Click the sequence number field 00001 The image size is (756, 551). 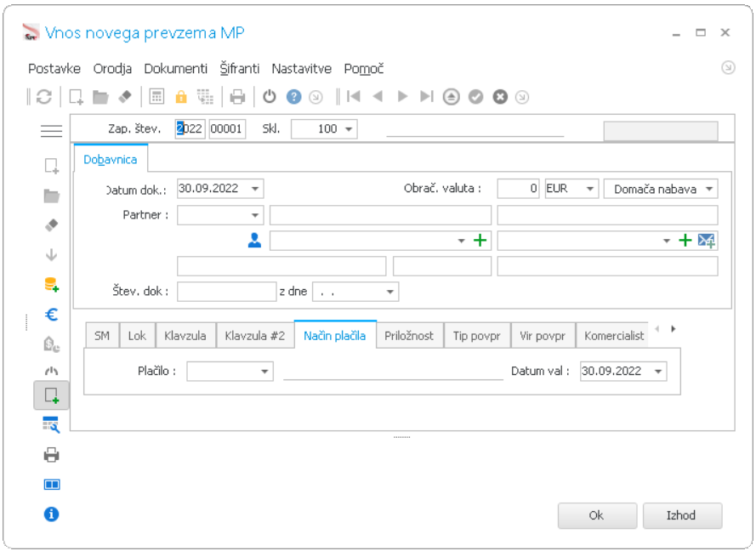click(x=227, y=129)
